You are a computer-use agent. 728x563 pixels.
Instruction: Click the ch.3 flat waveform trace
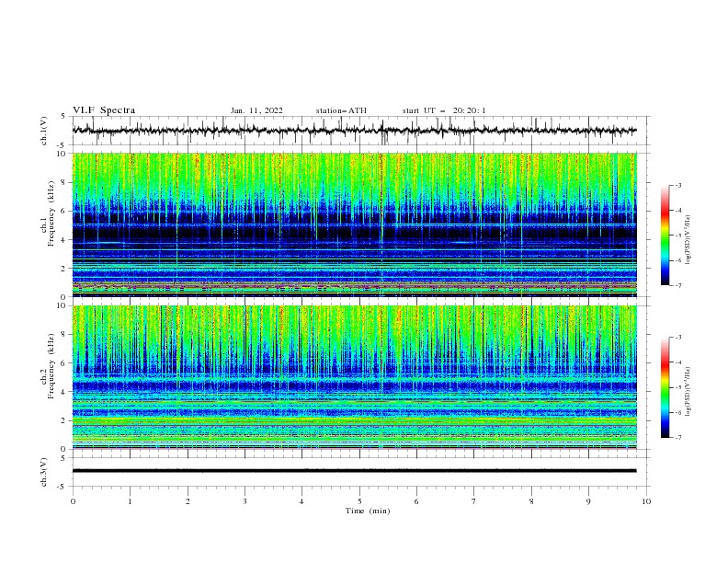[354, 471]
